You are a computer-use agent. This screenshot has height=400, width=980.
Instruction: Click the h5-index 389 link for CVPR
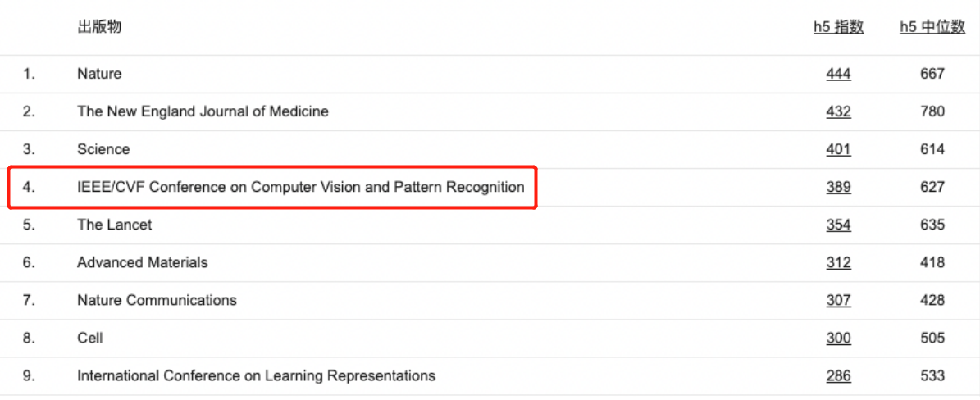click(x=838, y=187)
